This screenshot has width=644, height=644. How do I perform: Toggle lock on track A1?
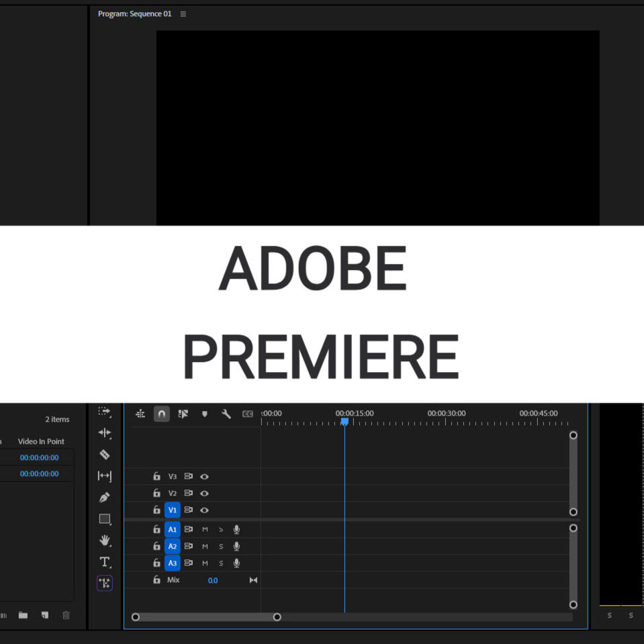[156, 529]
